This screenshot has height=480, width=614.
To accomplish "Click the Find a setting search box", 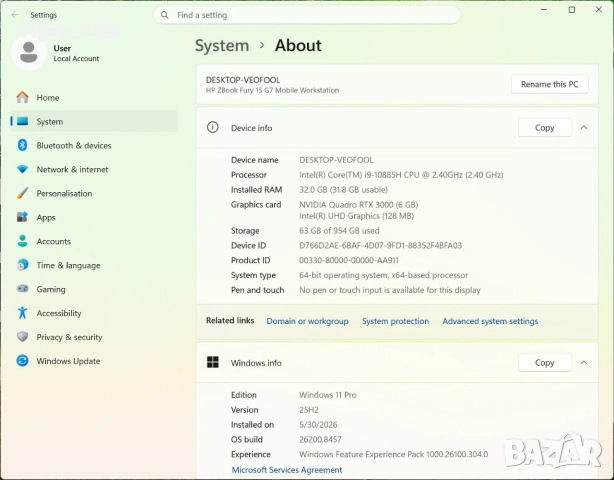I will pos(307,15).
